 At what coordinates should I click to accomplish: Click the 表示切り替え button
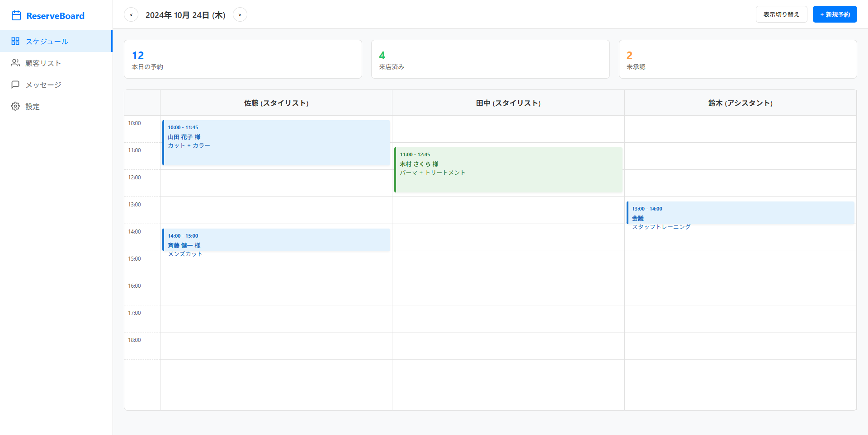pyautogui.click(x=781, y=14)
